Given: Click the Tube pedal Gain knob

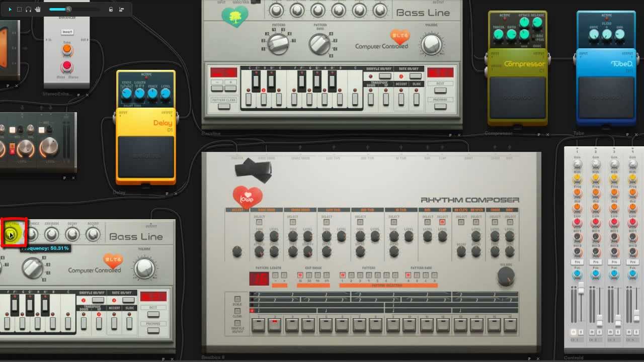Looking at the screenshot, I should [x=620, y=34].
